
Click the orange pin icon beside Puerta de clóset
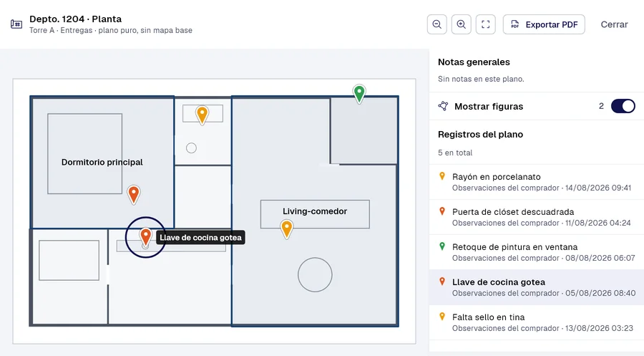click(442, 211)
